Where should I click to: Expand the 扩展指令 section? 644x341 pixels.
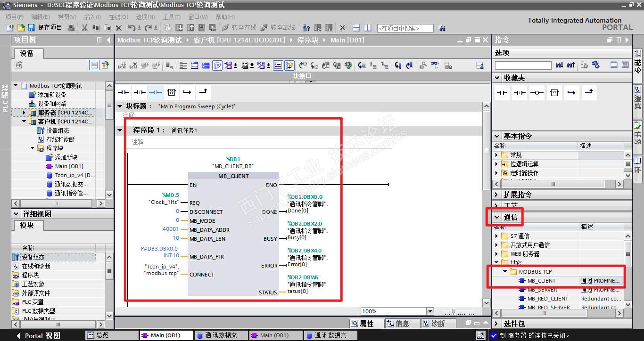pyautogui.click(x=497, y=195)
